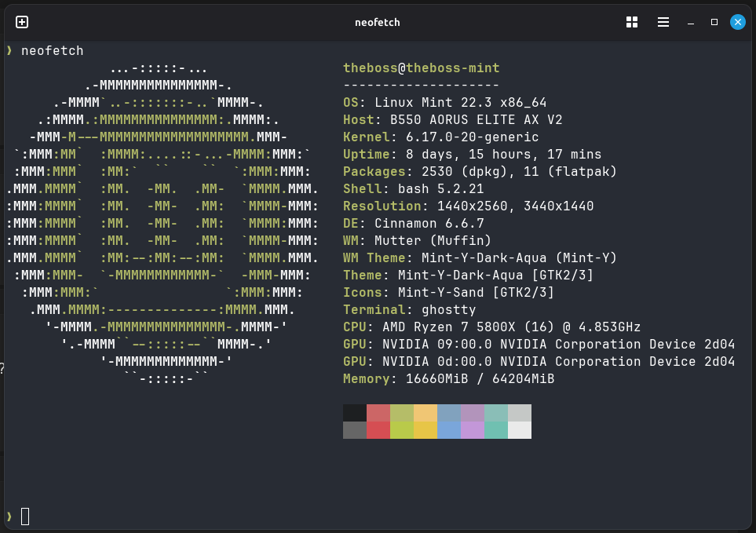Click the muted teal block, top row
This screenshot has height=533, width=756.
tap(496, 413)
